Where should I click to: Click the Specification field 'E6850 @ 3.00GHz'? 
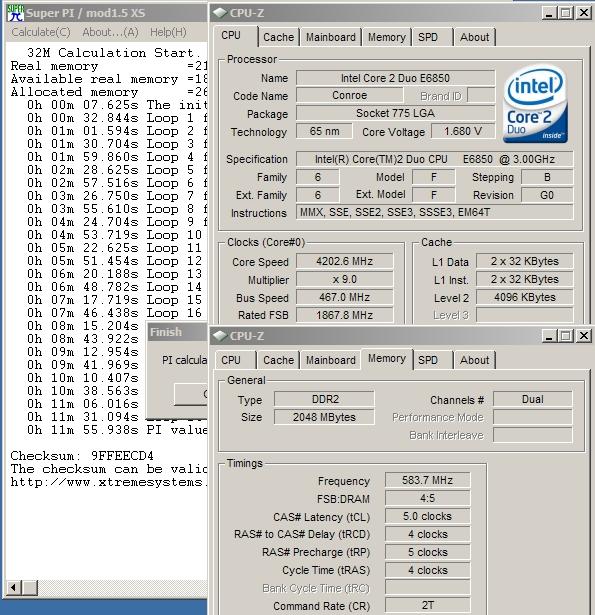(x=435, y=159)
